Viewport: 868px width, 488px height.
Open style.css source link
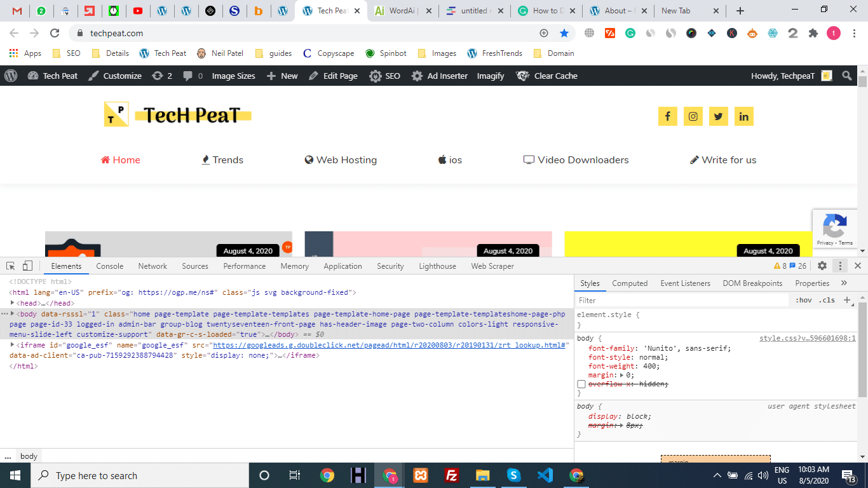(808, 338)
